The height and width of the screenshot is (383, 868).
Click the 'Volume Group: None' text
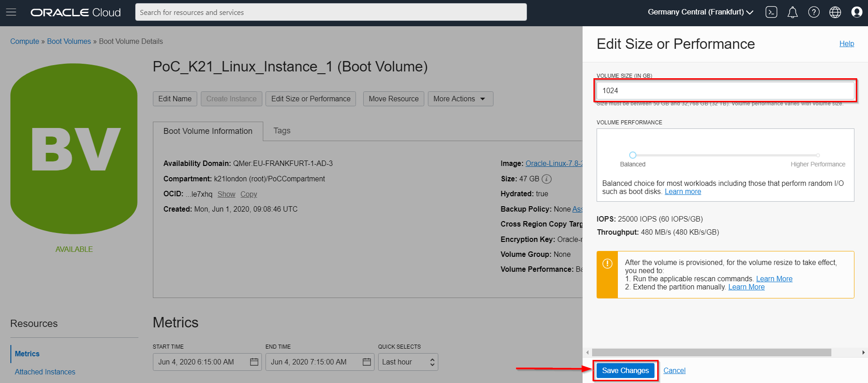click(x=536, y=254)
